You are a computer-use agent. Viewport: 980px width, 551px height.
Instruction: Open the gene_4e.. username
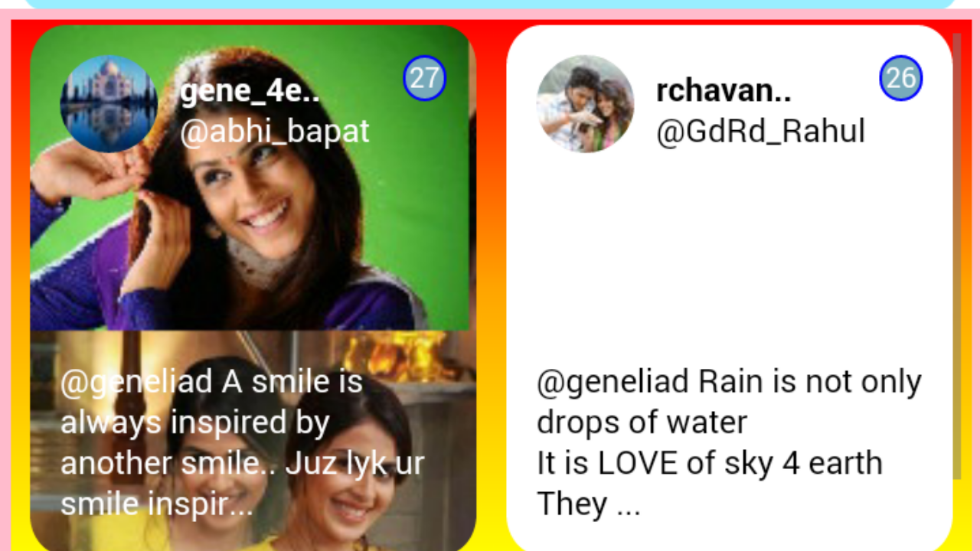[250, 91]
